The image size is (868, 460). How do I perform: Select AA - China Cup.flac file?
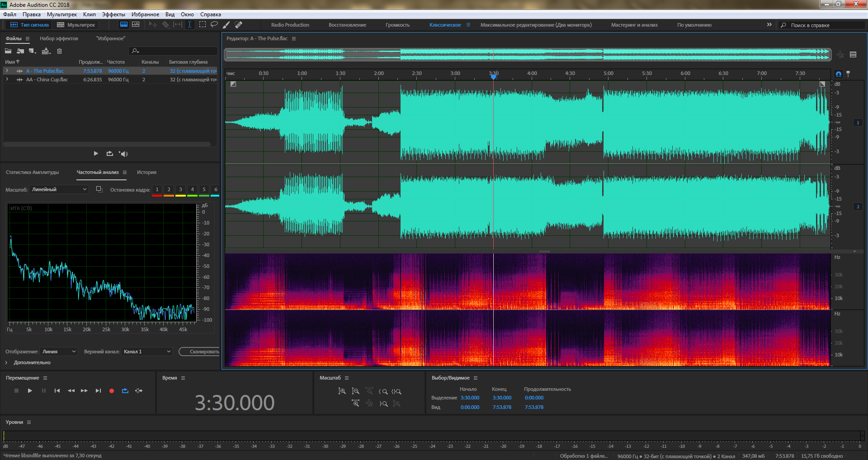(x=47, y=80)
